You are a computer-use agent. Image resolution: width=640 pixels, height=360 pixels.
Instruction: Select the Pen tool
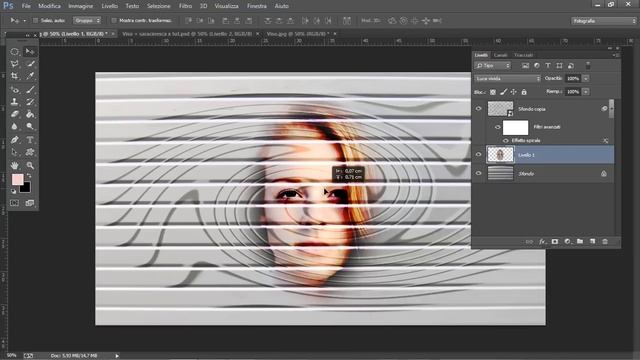pos(14,140)
